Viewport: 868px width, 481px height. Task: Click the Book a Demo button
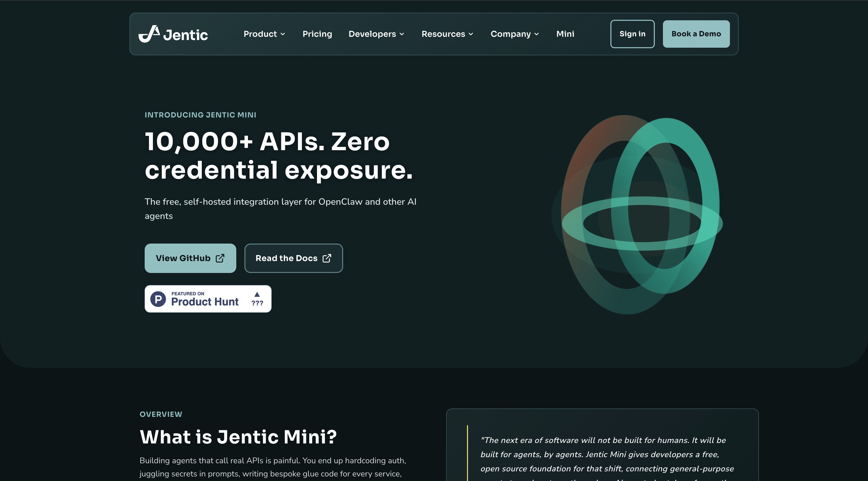(x=696, y=34)
